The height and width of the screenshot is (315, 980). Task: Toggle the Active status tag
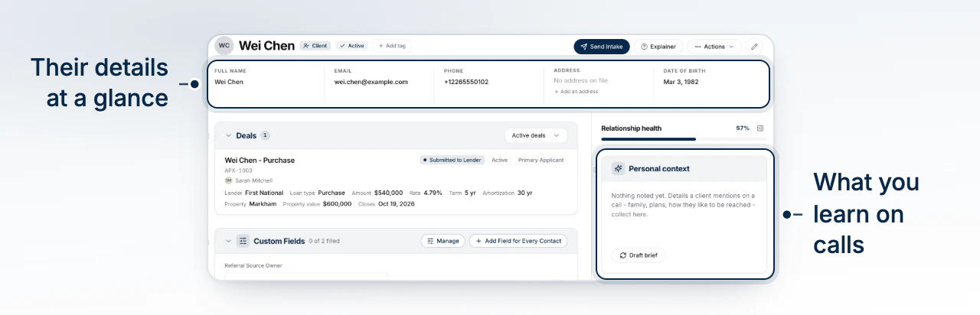pyautogui.click(x=352, y=46)
